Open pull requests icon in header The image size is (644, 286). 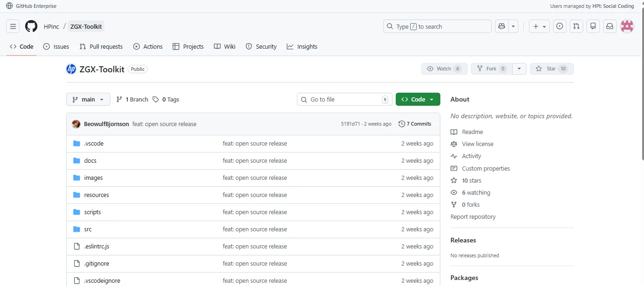(x=576, y=26)
